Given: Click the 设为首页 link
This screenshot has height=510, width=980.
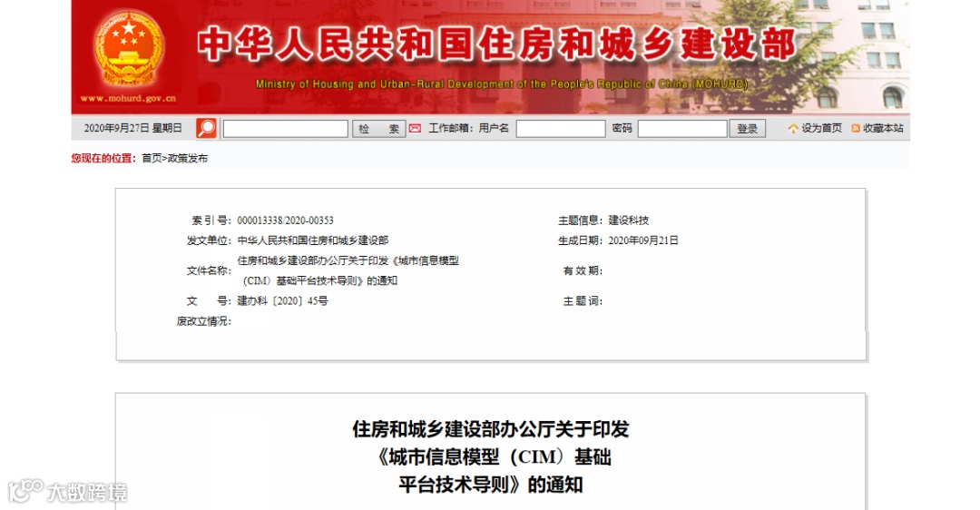Looking at the screenshot, I should click(821, 128).
